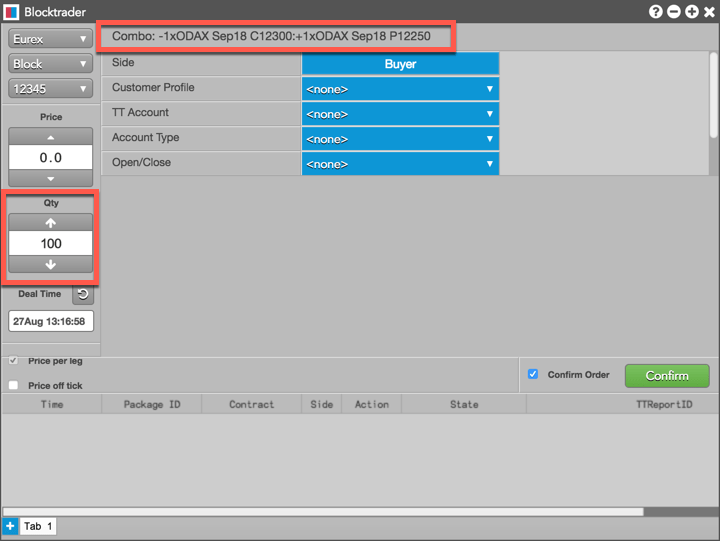Enable the Price off tick checkbox
Image resolution: width=720 pixels, height=541 pixels.
point(13,385)
